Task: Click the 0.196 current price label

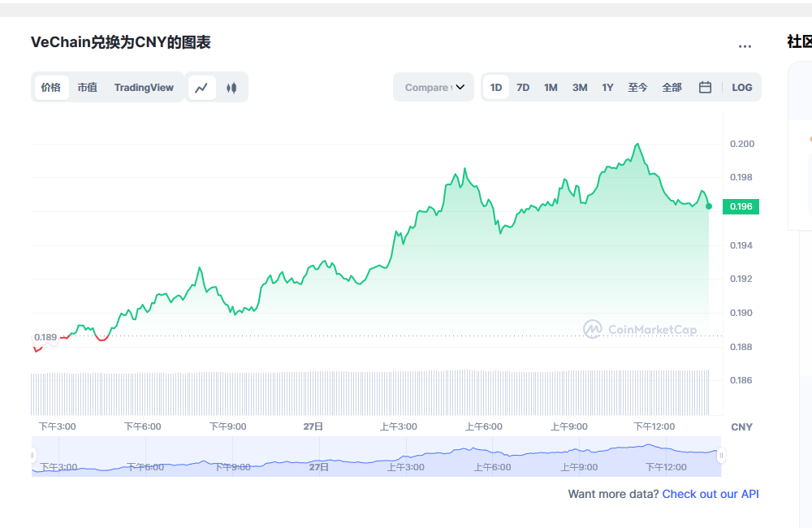Action: (741, 207)
